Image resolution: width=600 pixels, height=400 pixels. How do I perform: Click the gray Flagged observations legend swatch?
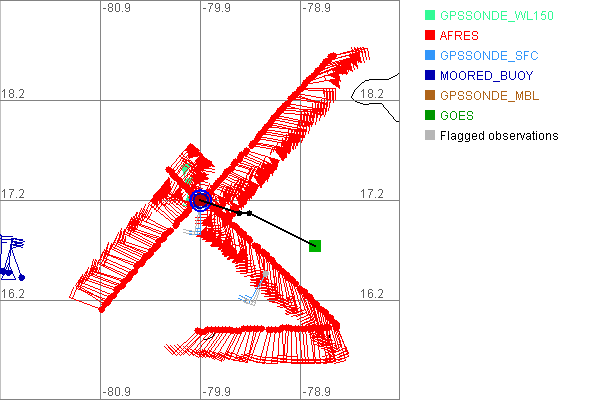point(430,136)
